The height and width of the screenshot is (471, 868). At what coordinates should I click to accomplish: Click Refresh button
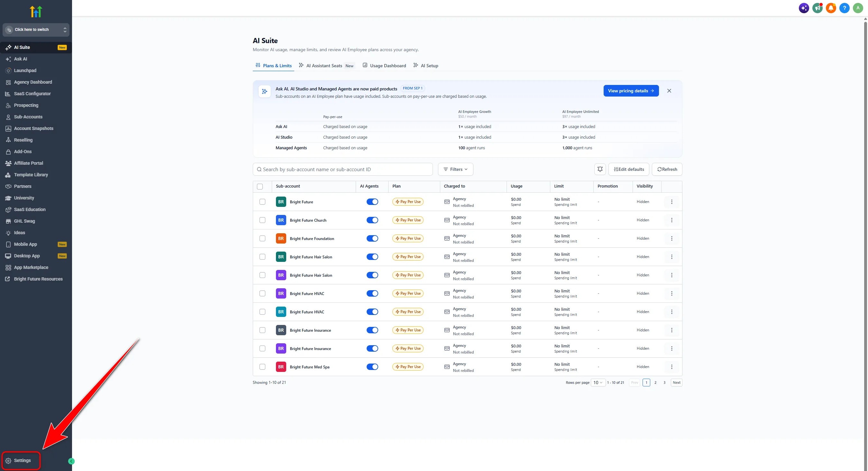pos(667,169)
